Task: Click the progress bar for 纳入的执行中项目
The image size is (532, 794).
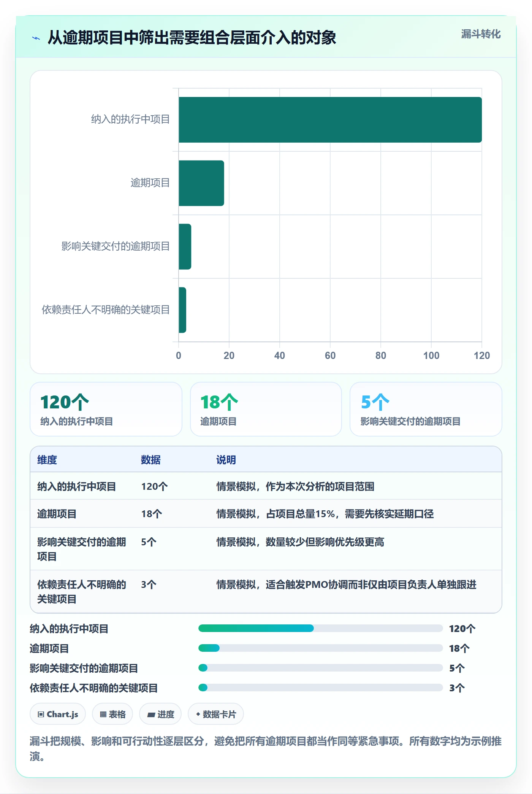Action: (321, 628)
